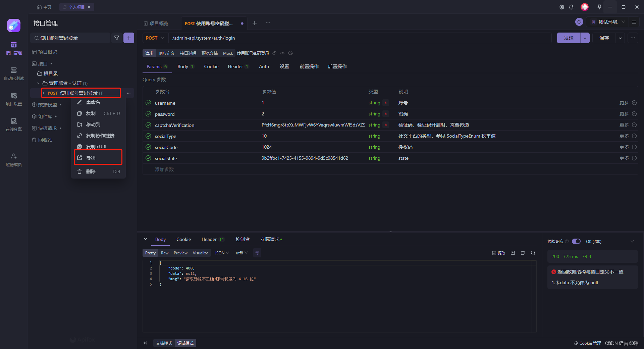The image size is (644, 349).
Task: Open the 响应定义 view
Action: 167,53
